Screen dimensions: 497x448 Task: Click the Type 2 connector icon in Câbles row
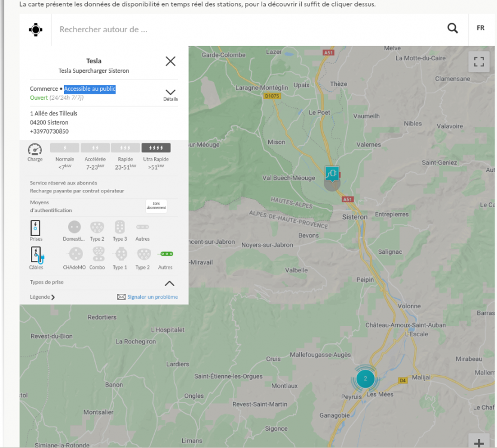144,254
